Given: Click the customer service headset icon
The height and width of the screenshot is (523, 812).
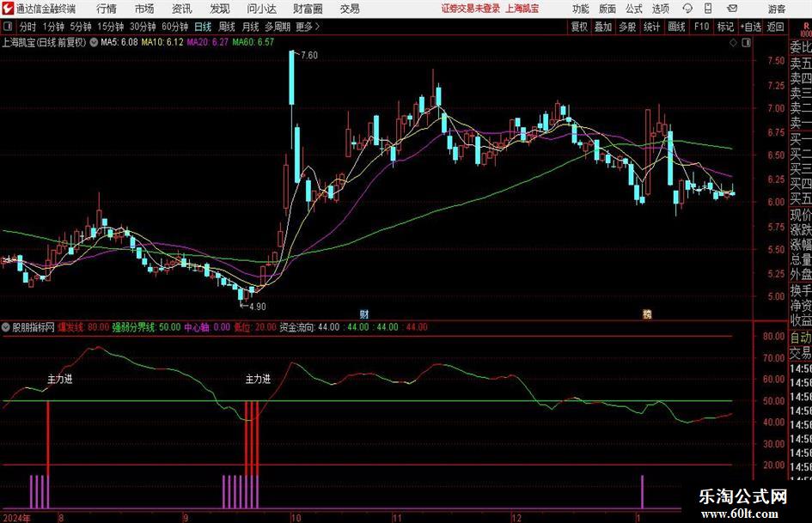Looking at the screenshot, I should 687,9.
